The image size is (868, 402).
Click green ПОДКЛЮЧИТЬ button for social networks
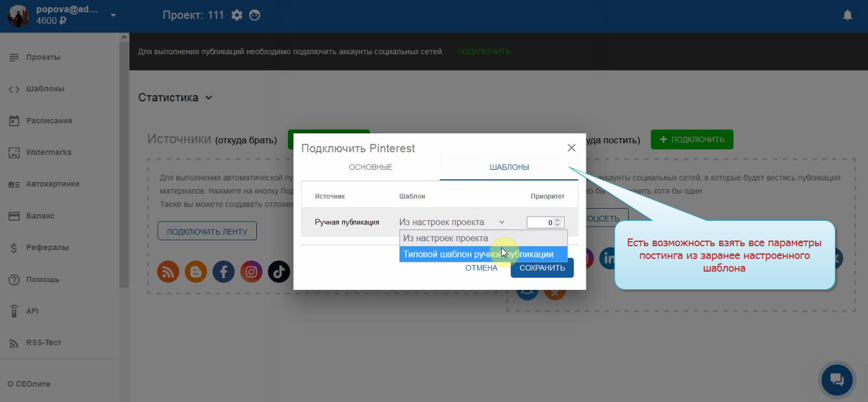pyautogui.click(x=692, y=140)
